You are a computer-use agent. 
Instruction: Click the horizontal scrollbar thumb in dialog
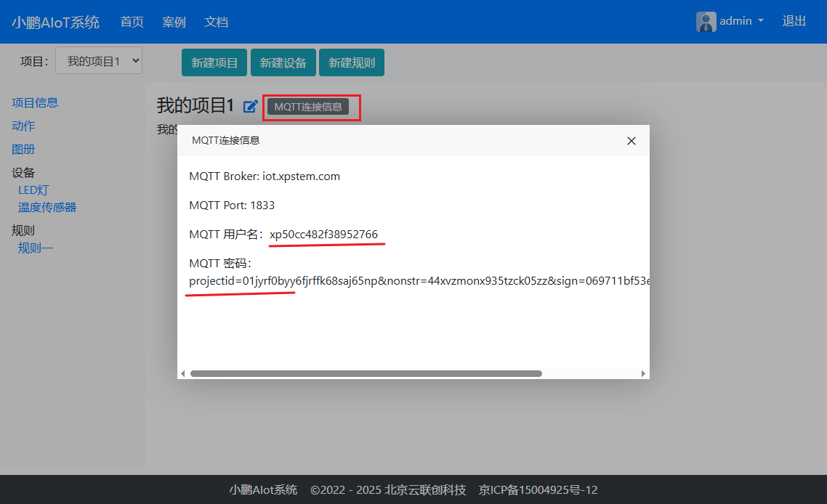(x=366, y=374)
